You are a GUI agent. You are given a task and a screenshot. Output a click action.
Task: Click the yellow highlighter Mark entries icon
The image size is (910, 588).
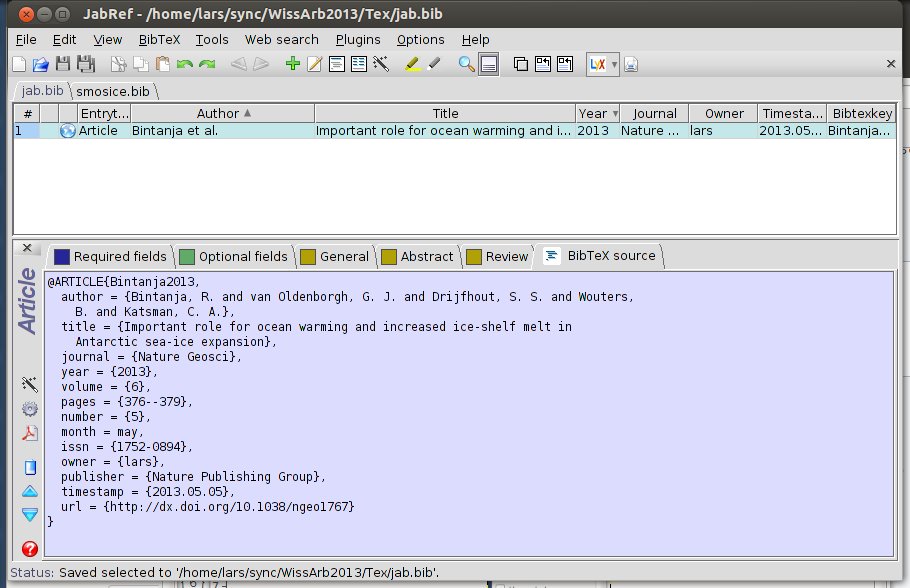412,64
